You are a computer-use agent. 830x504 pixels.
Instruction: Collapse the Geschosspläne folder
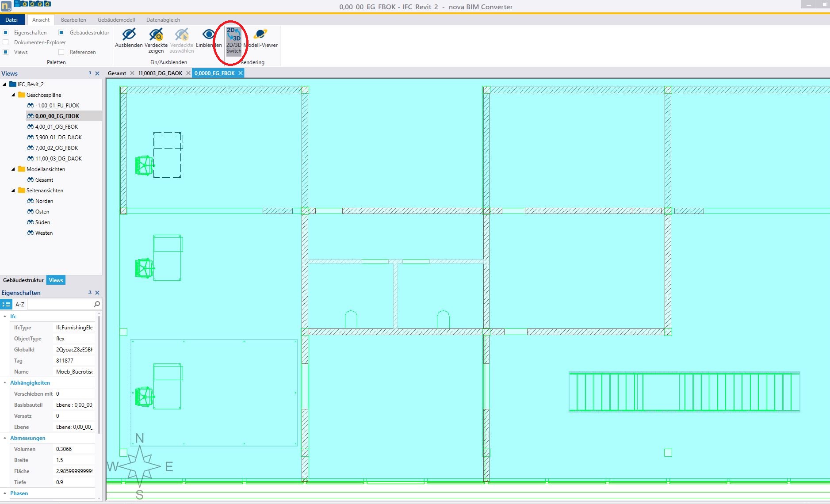(x=13, y=95)
